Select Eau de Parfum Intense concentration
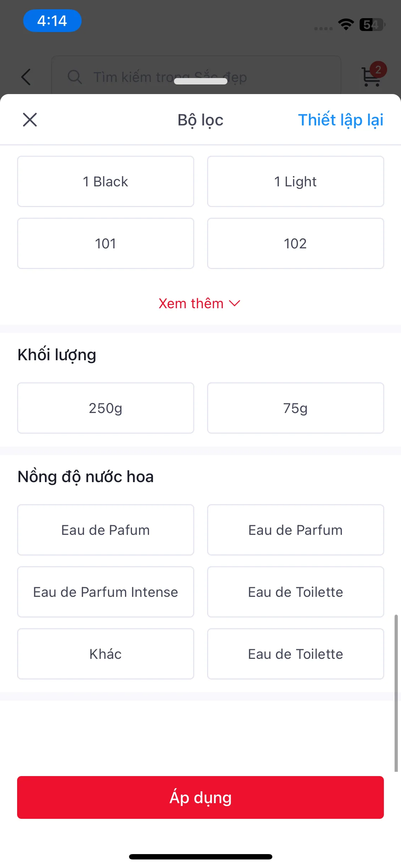This screenshot has width=401, height=868. (106, 592)
